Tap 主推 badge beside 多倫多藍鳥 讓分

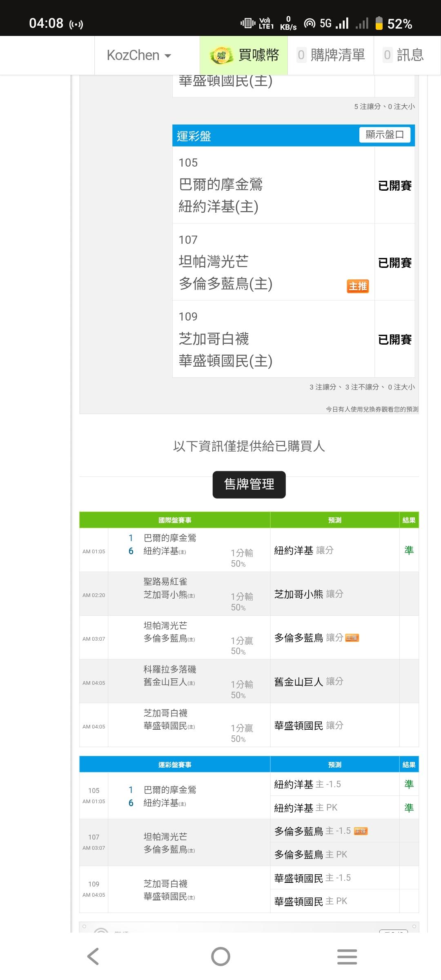click(352, 638)
